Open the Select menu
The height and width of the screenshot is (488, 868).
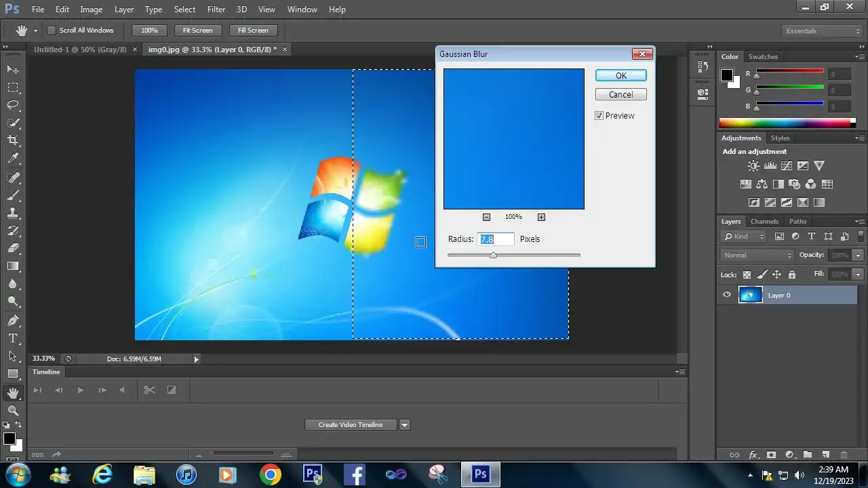click(x=184, y=9)
